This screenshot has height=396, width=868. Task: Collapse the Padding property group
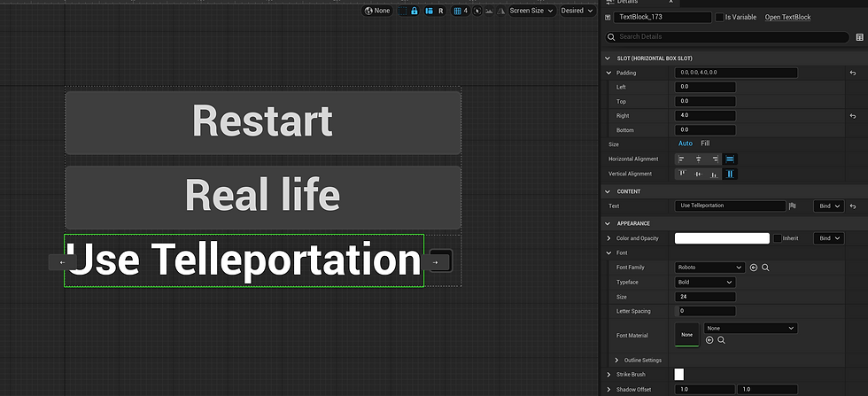point(608,73)
